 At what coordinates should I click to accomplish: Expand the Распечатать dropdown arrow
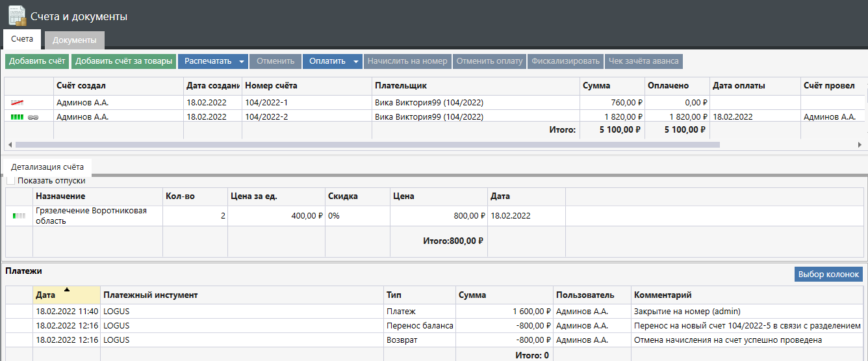[241, 62]
